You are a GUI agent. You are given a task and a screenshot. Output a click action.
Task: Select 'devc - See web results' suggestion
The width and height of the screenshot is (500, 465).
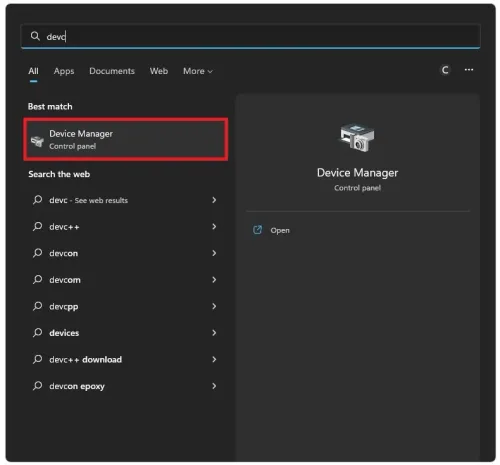click(125, 200)
